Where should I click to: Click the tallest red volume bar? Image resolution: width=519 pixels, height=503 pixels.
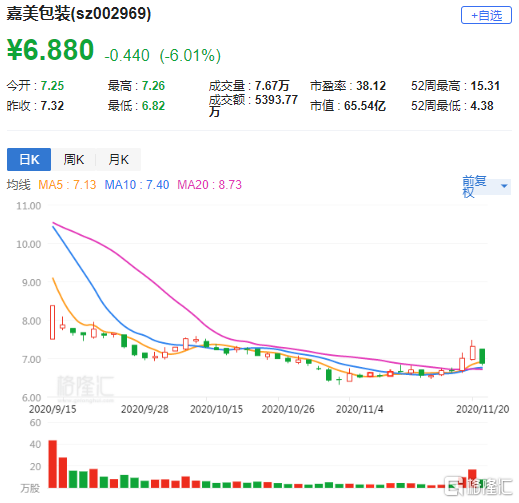(x=53, y=464)
